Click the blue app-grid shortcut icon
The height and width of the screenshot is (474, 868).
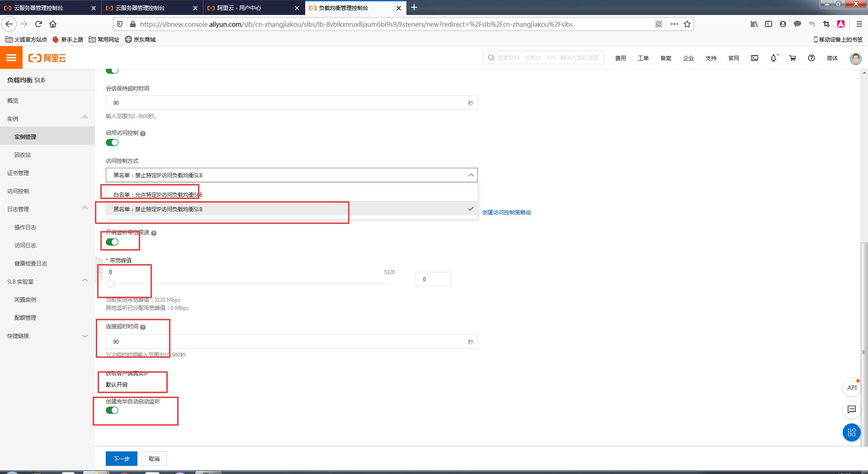[x=851, y=432]
